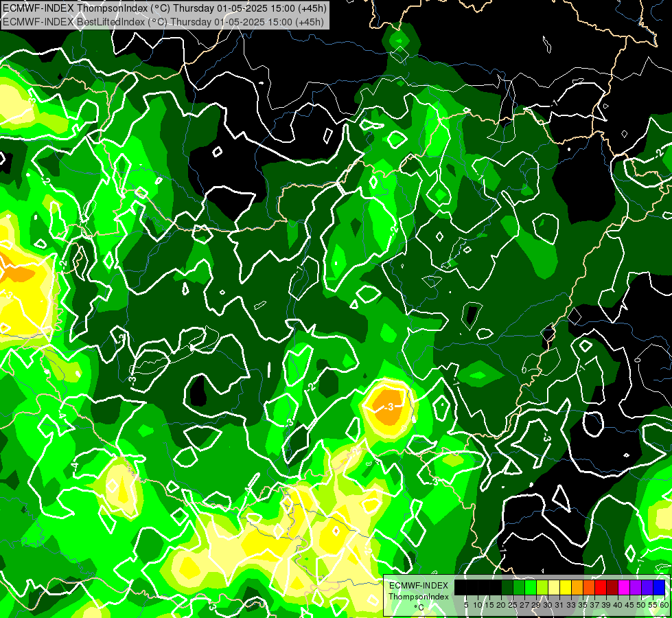This screenshot has width=672, height=618.
Task: Select the bright green 27-29 legend swatch
Action: tap(531, 587)
